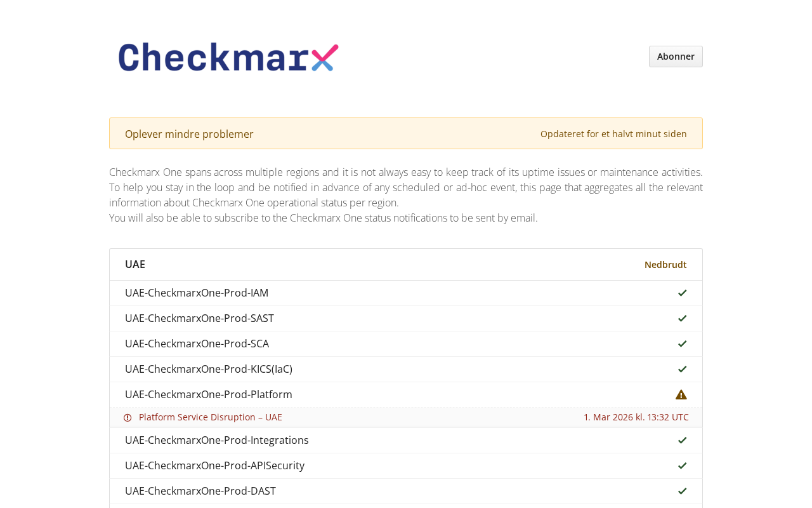Click the APISecurity operational checkmark icon
Viewport: 812px width, 508px height.
[682, 465]
